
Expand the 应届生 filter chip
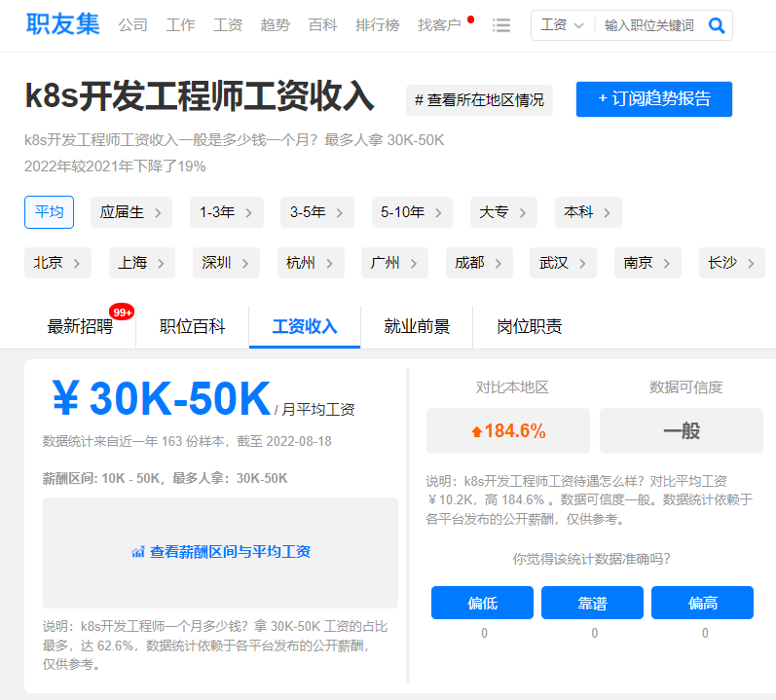tap(131, 212)
